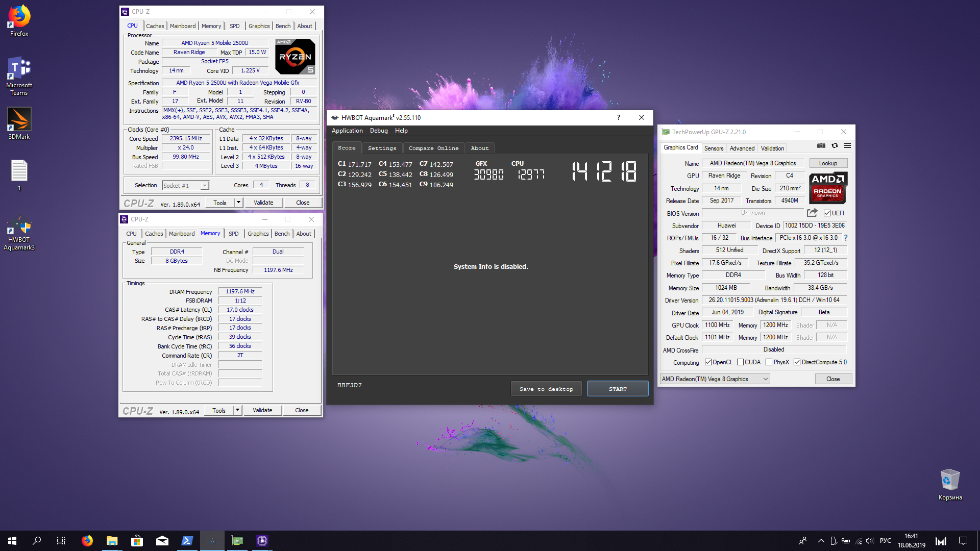Open taskbar search magnifier

(x=37, y=541)
